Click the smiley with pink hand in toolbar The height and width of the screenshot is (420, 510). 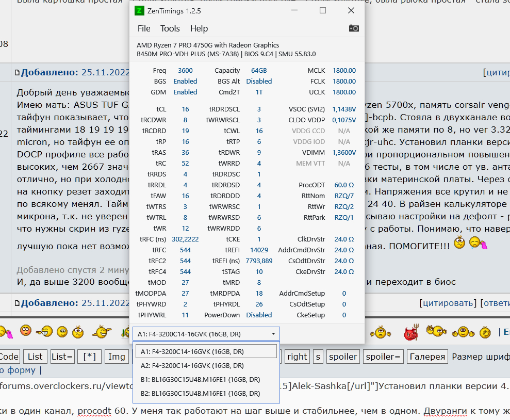pyautogui.click(x=6, y=332)
